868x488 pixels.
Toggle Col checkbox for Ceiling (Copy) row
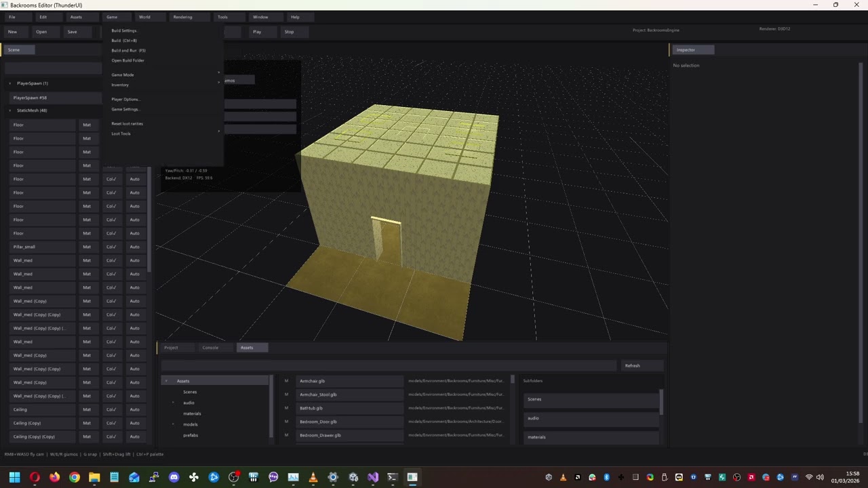coord(111,423)
